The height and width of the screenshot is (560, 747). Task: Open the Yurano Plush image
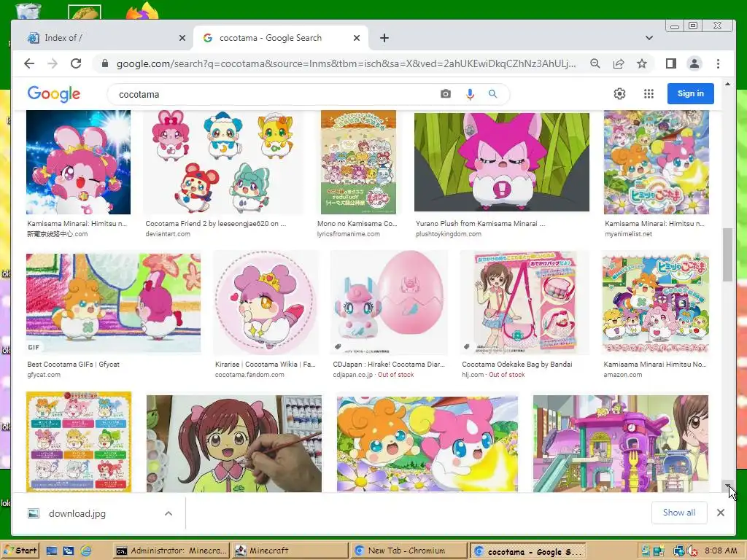(502, 163)
